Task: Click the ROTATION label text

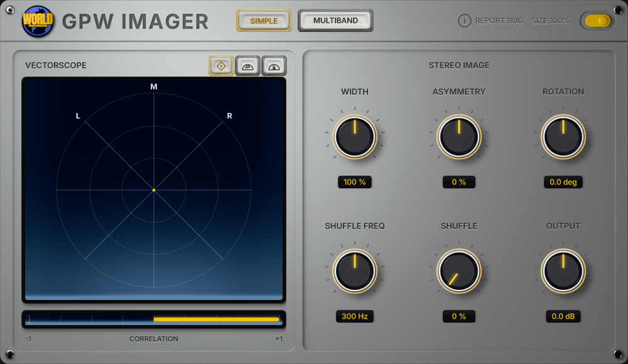Action: pyautogui.click(x=563, y=92)
